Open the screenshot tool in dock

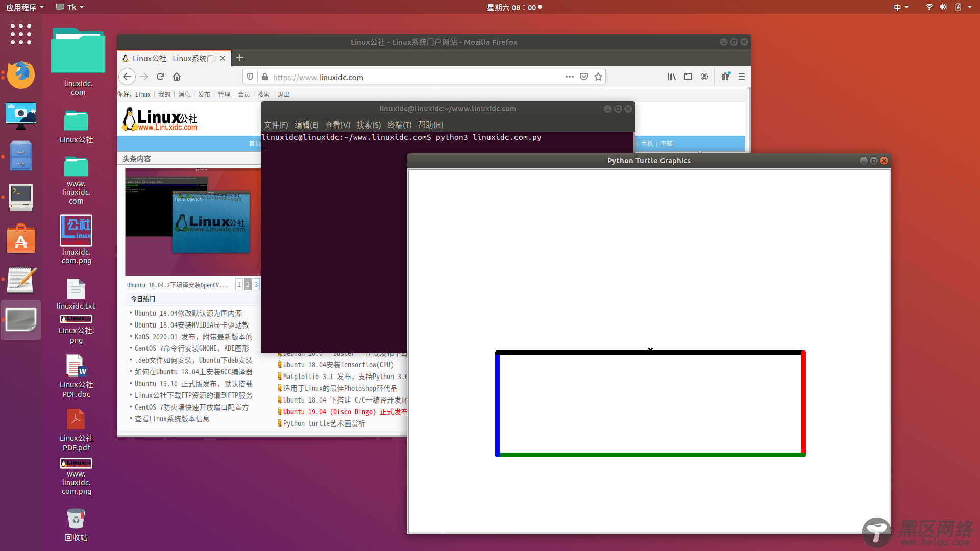point(21,116)
